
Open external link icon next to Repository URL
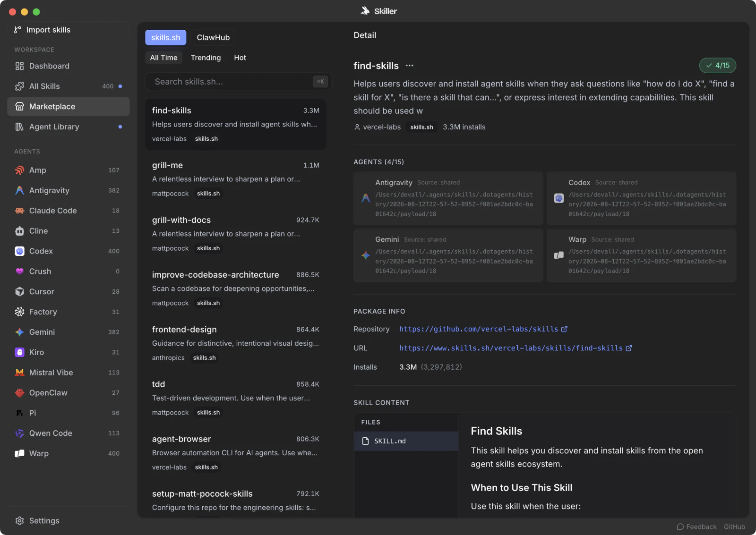click(x=564, y=329)
